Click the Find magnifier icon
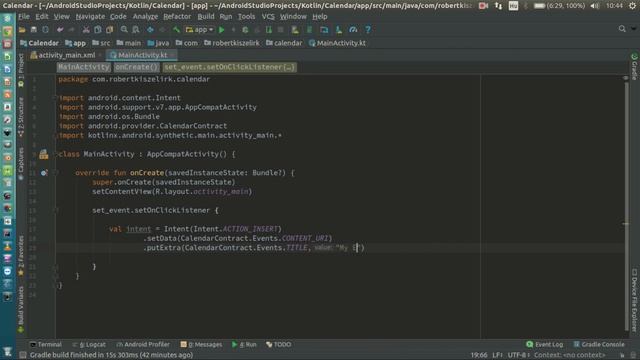Image resolution: width=640 pixels, height=360 pixels. pyautogui.click(x=124, y=30)
